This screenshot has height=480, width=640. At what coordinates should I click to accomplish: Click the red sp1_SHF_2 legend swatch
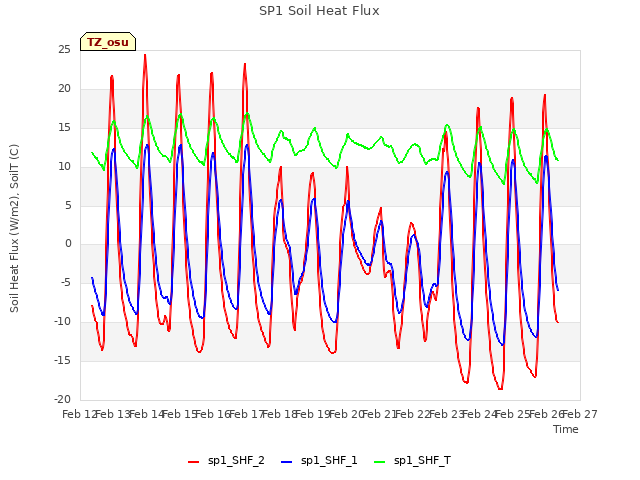193,462
